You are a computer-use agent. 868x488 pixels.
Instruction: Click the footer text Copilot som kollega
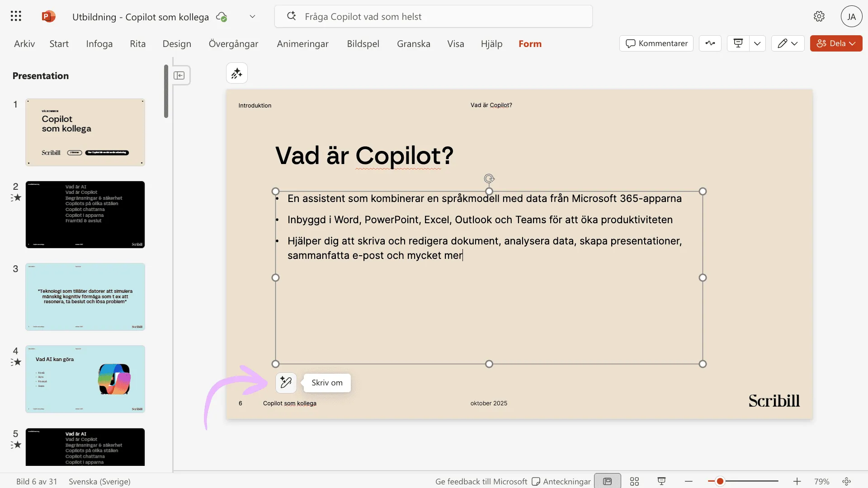coord(290,404)
